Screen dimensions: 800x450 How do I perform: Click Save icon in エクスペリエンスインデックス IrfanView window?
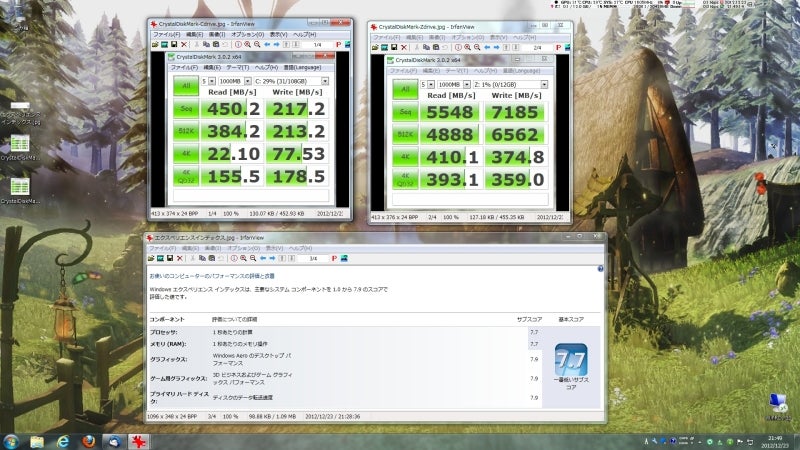[170, 259]
